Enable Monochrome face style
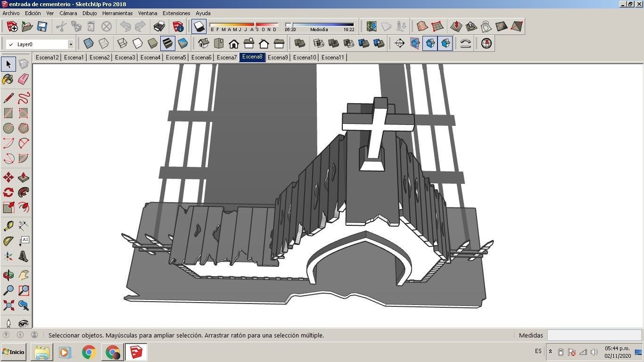644x362 pixels. point(183,43)
